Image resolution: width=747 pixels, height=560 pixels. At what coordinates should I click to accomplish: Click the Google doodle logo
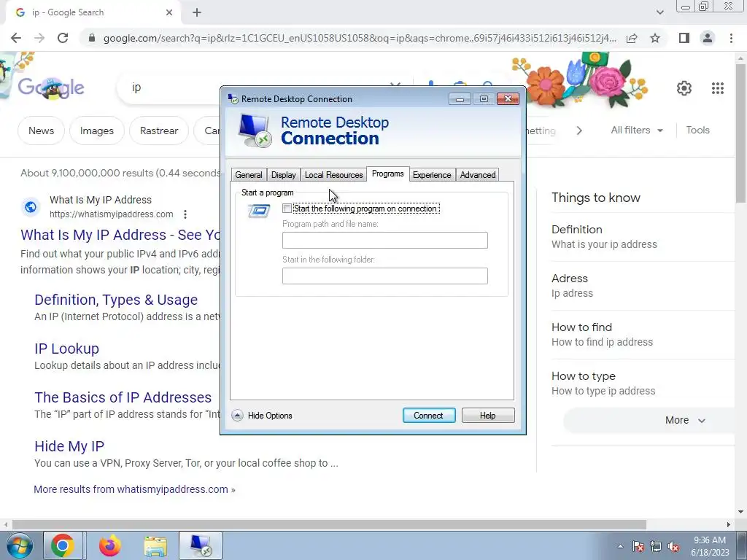(51, 88)
